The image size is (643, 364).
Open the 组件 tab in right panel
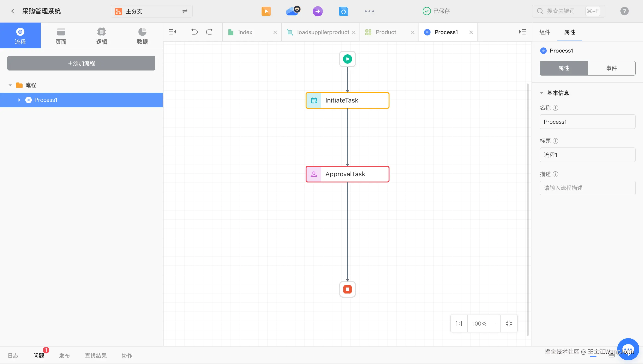[x=545, y=32]
